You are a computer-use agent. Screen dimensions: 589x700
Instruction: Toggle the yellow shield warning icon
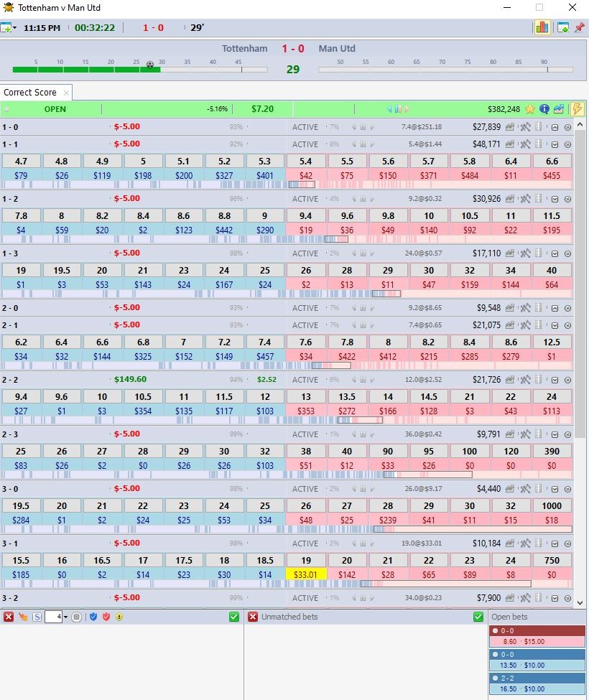pos(119,617)
